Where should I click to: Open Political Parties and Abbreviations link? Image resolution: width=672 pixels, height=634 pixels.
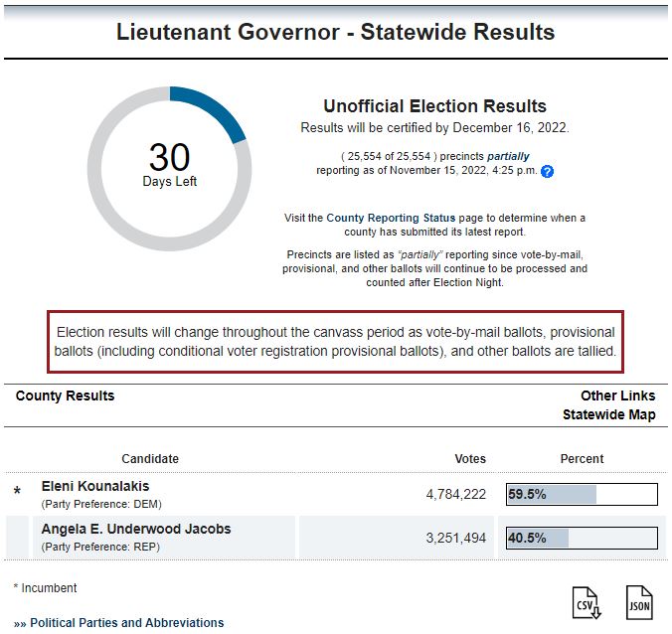(x=127, y=622)
